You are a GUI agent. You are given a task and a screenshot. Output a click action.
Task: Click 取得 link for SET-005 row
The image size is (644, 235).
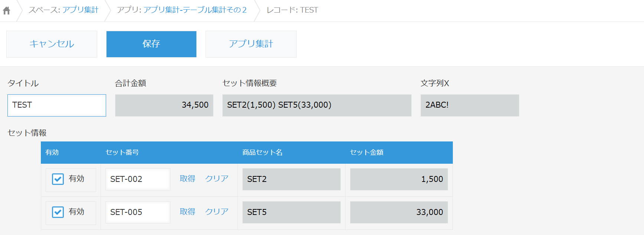(187, 212)
